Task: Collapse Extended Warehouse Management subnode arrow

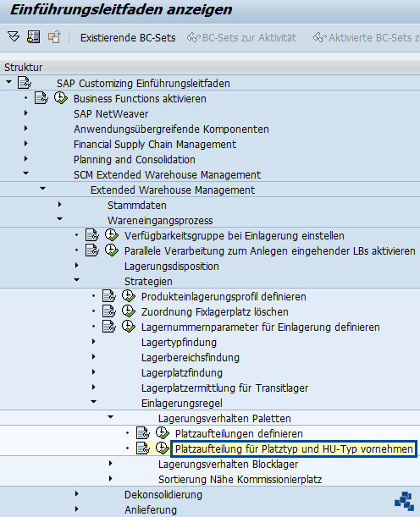Action: pos(42,189)
